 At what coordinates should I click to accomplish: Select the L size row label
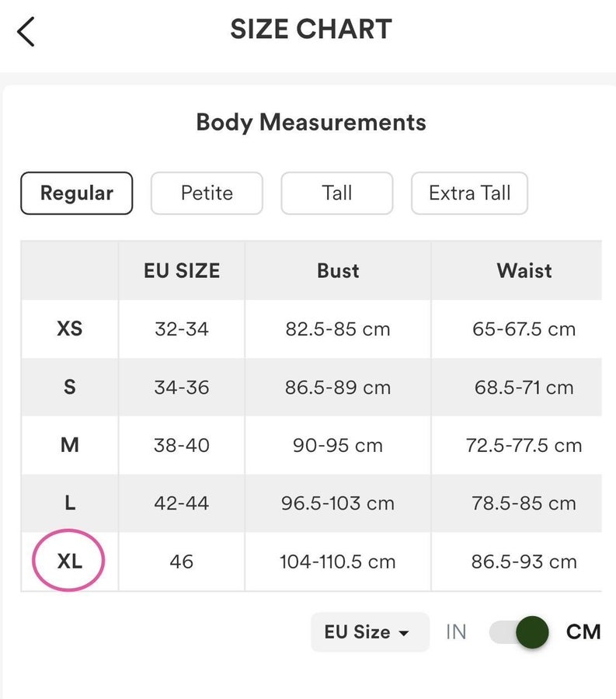pyautogui.click(x=70, y=503)
